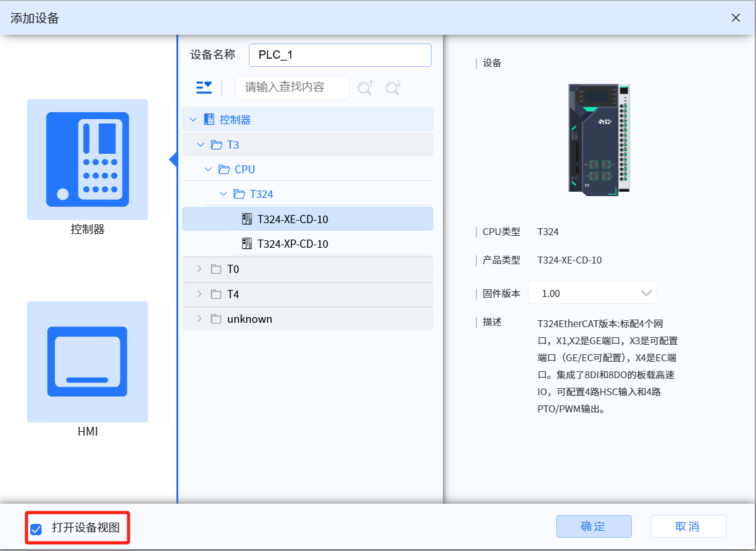This screenshot has height=551, width=756.
Task: Expand the unknown folder
Action: [x=200, y=318]
